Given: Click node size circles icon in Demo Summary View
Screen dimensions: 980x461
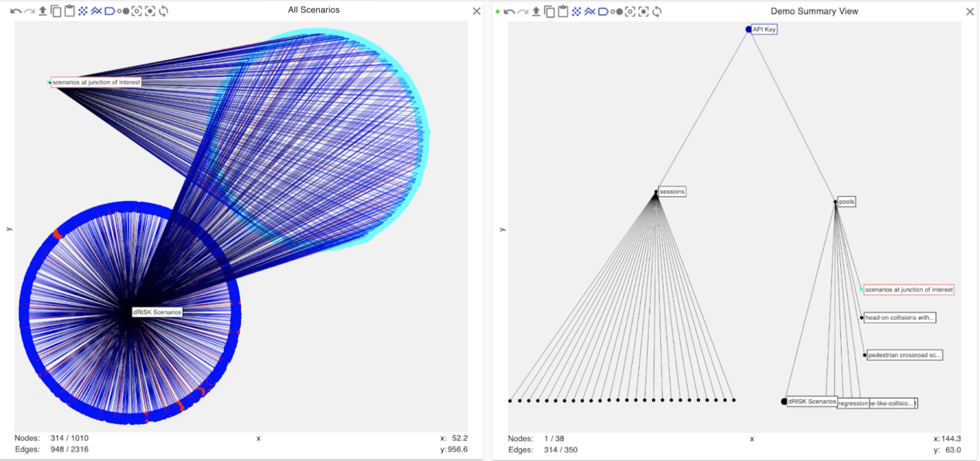Looking at the screenshot, I should point(616,11).
